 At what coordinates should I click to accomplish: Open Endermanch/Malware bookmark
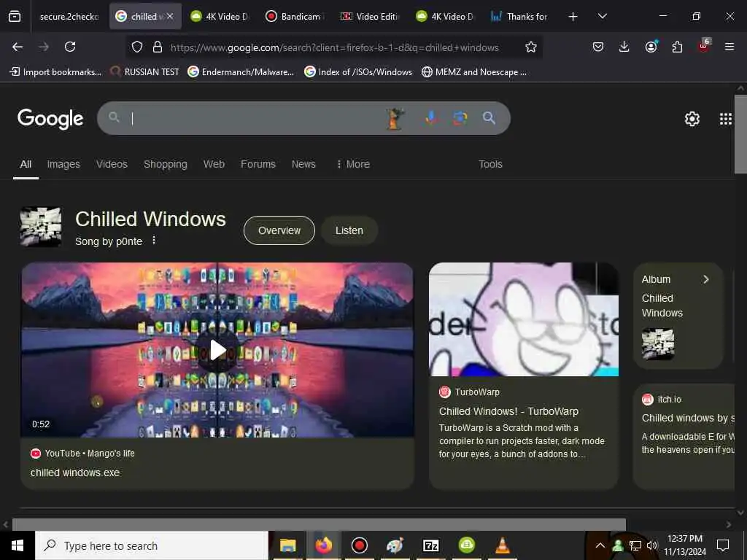(241, 72)
